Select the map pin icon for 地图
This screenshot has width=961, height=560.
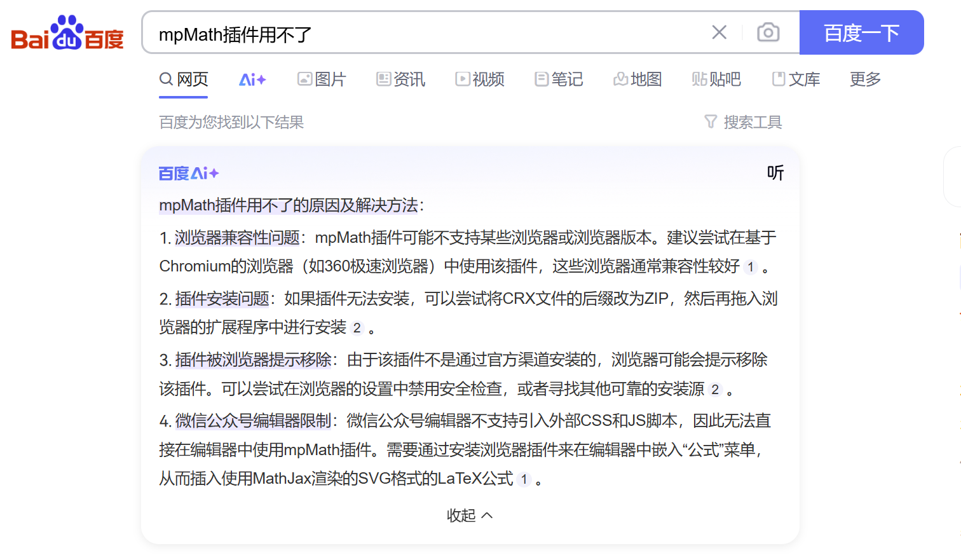(620, 79)
